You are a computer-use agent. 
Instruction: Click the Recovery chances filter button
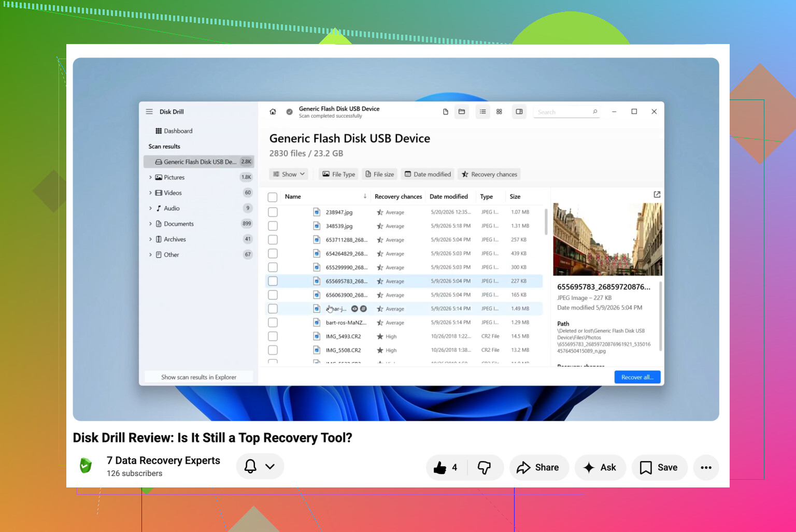pyautogui.click(x=489, y=174)
